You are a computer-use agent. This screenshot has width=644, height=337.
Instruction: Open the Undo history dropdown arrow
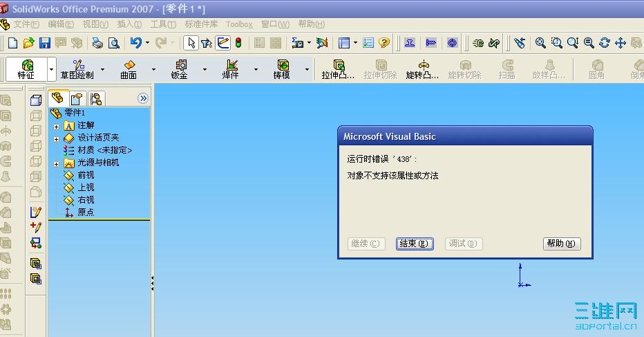147,43
